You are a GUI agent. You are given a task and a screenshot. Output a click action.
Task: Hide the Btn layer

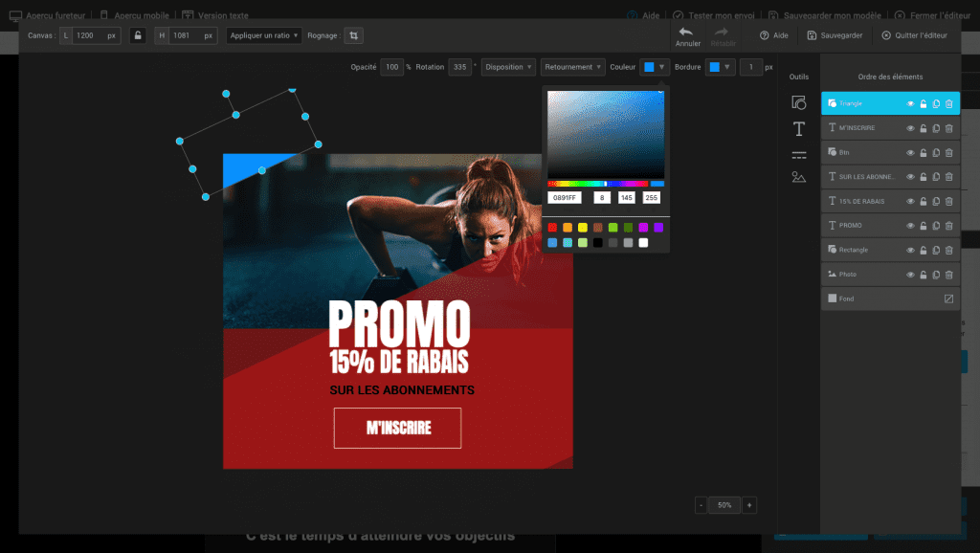click(x=911, y=152)
